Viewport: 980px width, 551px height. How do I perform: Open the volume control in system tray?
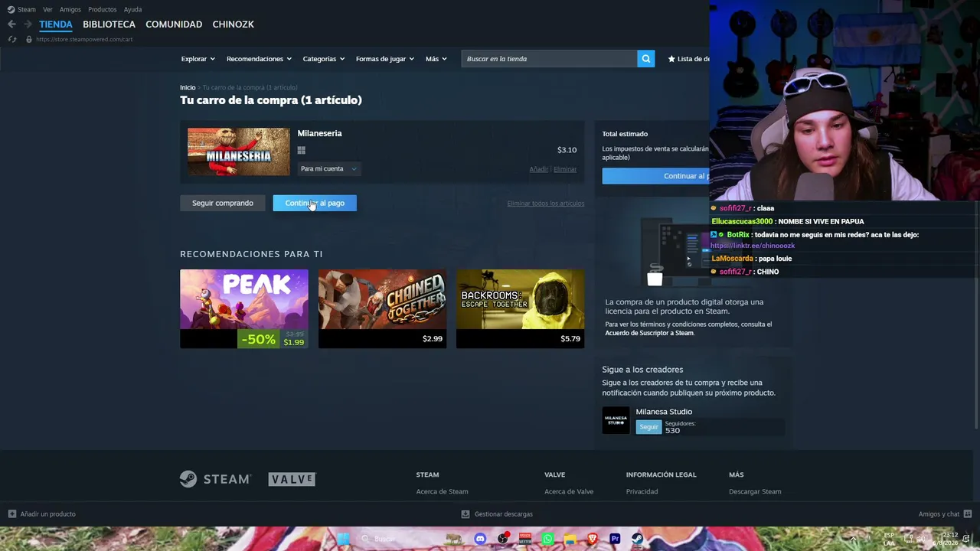920,539
